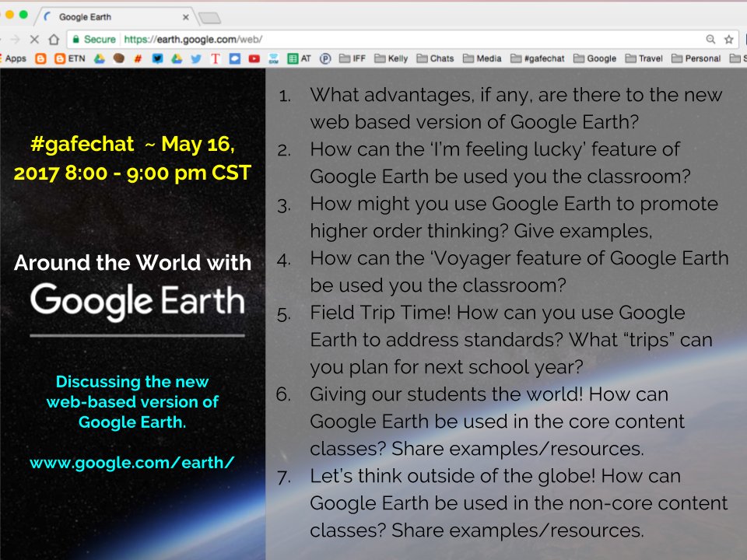
Task: Expand the IFF bookmarks folder
Action: click(352, 58)
